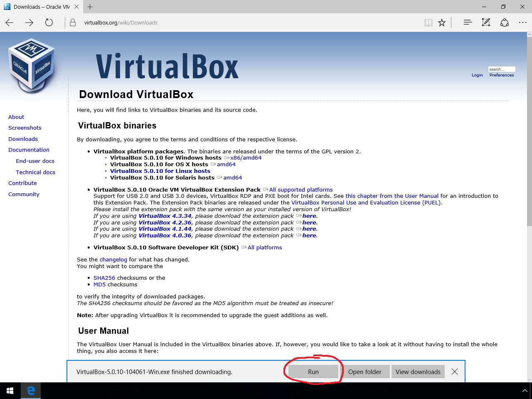This screenshot has width=532, height=399.
Task: Dismiss the download notification bar
Action: [455, 372]
